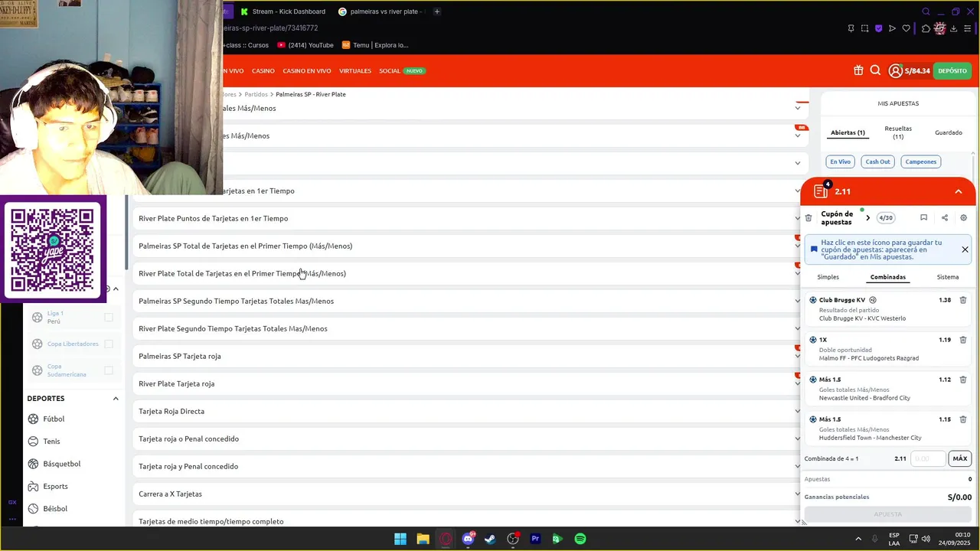Image resolution: width=980 pixels, height=551 pixels.
Task: Click the En Vivo filter button
Action: (x=840, y=161)
